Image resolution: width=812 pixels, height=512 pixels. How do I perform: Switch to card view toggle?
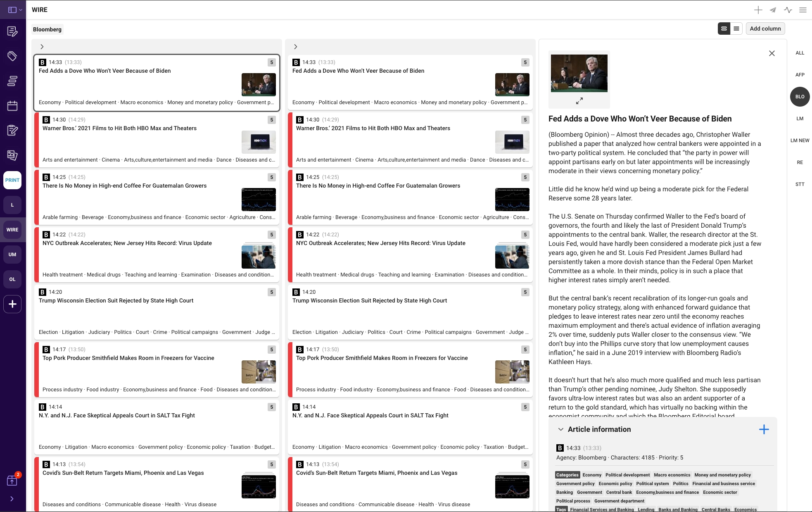click(x=724, y=29)
